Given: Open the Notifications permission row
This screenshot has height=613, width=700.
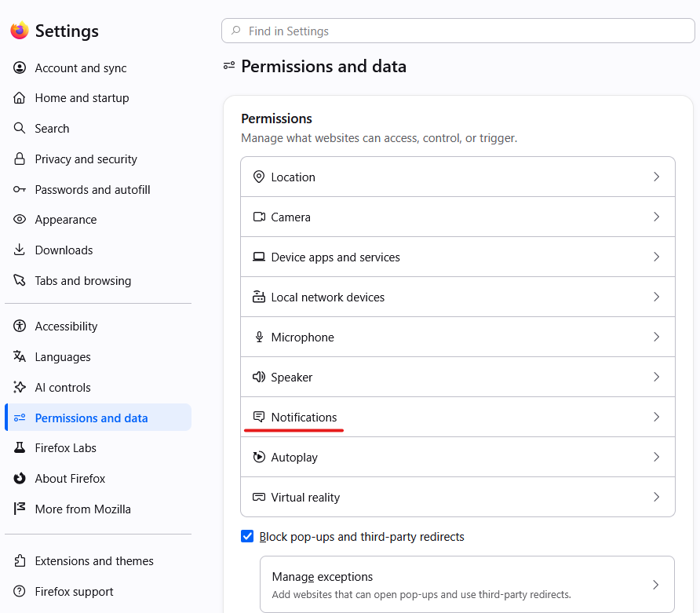Looking at the screenshot, I should click(458, 417).
